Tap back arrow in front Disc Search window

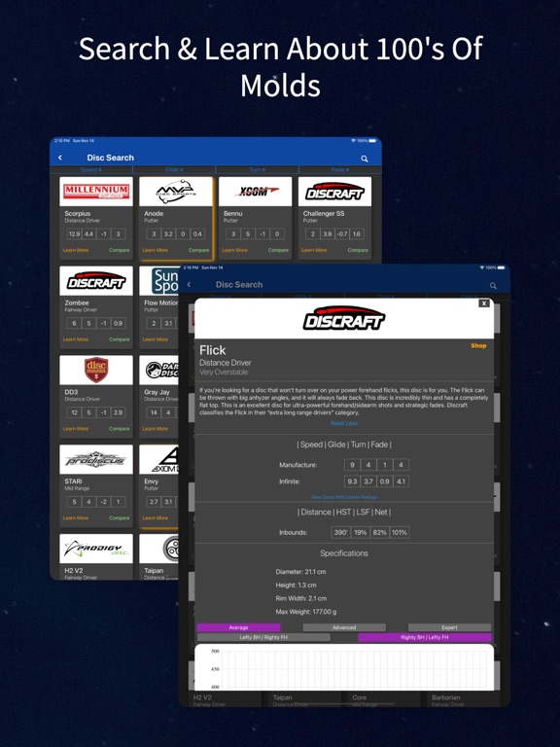(x=189, y=284)
